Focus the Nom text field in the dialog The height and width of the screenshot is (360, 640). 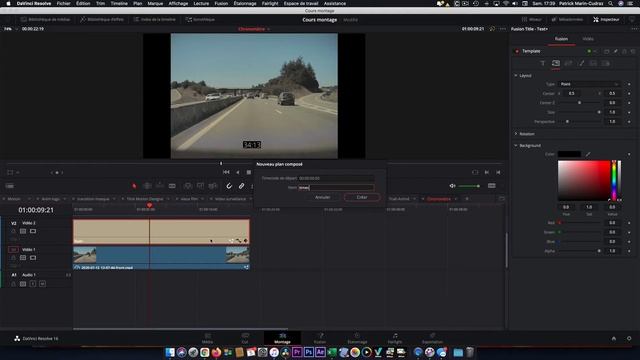click(x=336, y=188)
